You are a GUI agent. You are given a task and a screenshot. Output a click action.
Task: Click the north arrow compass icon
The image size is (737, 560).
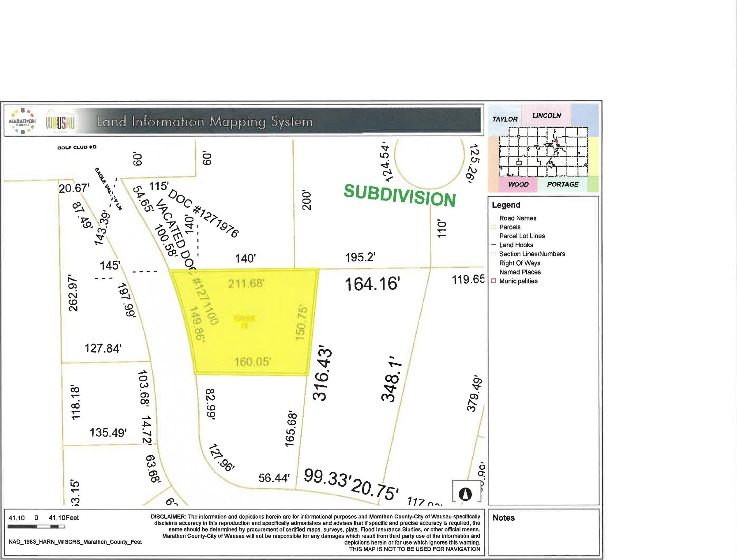pos(465,494)
